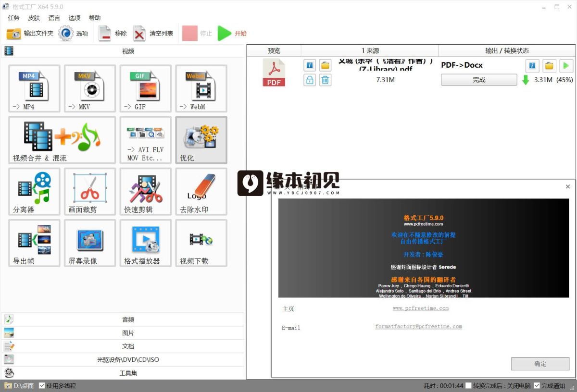The height and width of the screenshot is (392, 577).
Task: Delete the task with the trash icon
Action: (x=326, y=80)
